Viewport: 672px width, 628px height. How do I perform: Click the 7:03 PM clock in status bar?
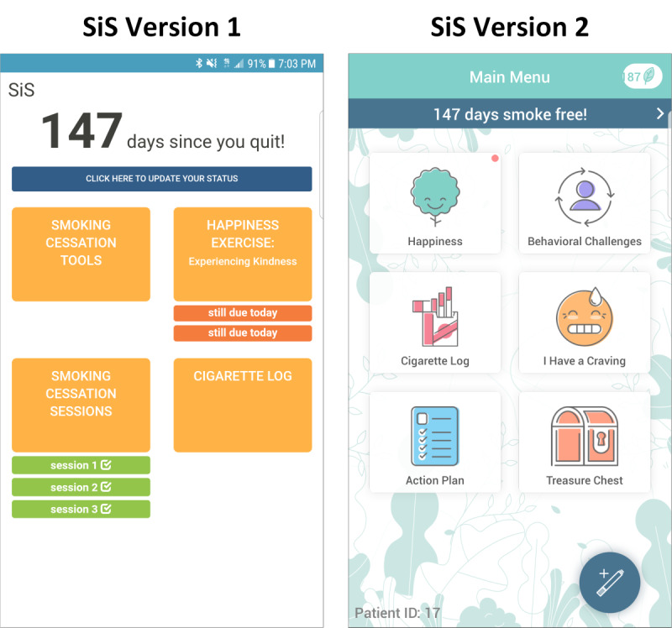click(297, 64)
